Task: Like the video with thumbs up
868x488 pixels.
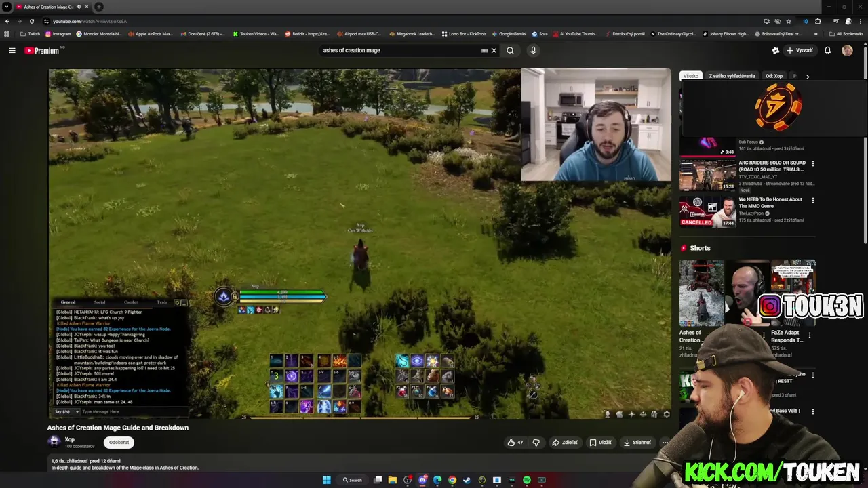Action: pyautogui.click(x=515, y=443)
